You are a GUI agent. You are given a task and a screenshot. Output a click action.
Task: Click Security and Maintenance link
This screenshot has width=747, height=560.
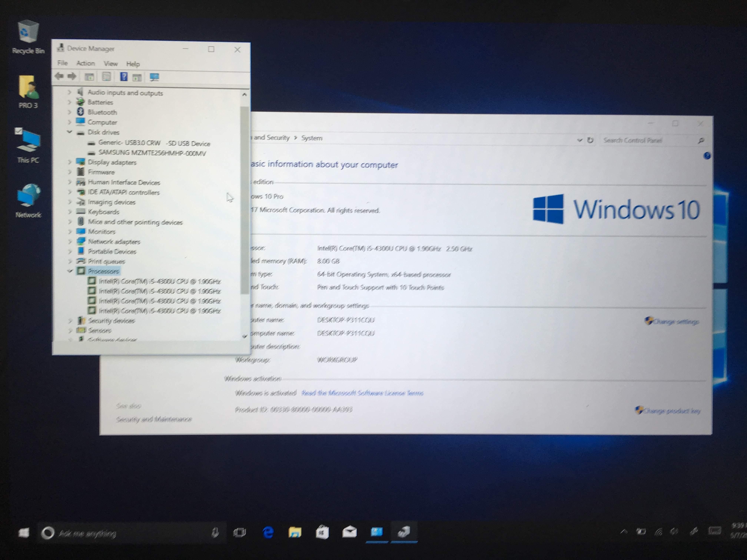click(154, 419)
